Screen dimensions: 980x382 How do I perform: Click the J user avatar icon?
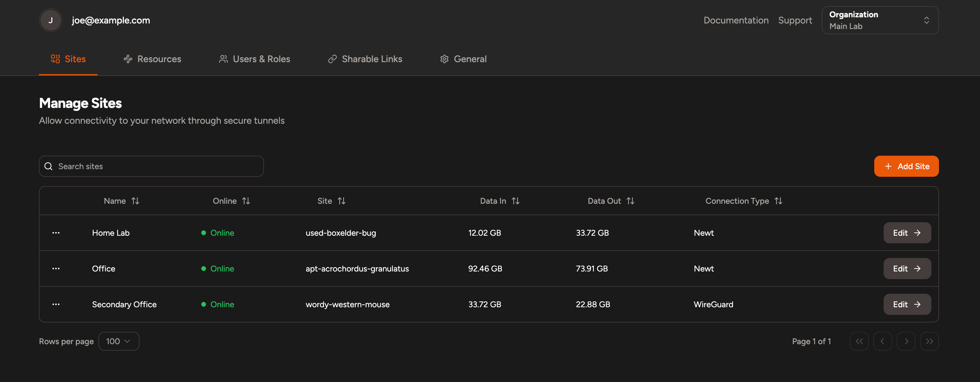(x=51, y=21)
